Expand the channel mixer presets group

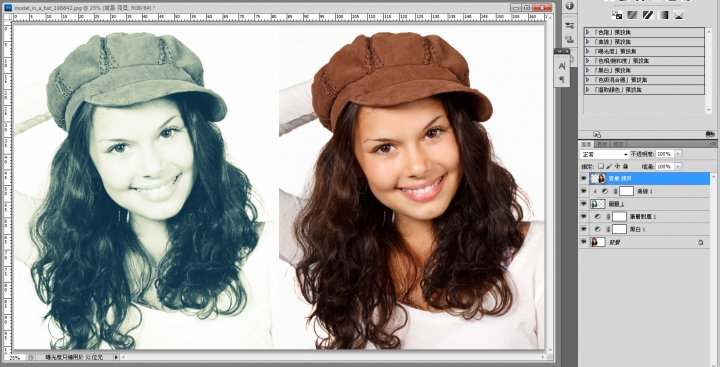coord(588,80)
